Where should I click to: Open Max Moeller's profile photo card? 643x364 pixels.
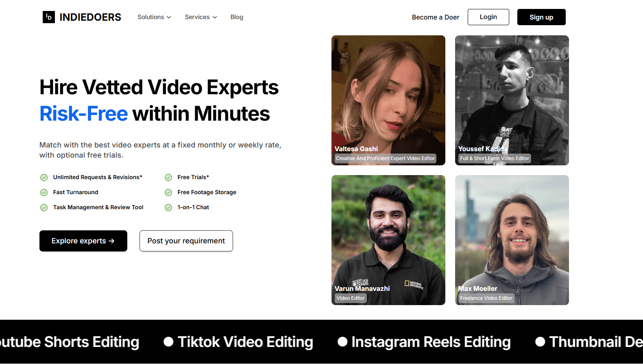pos(512,240)
